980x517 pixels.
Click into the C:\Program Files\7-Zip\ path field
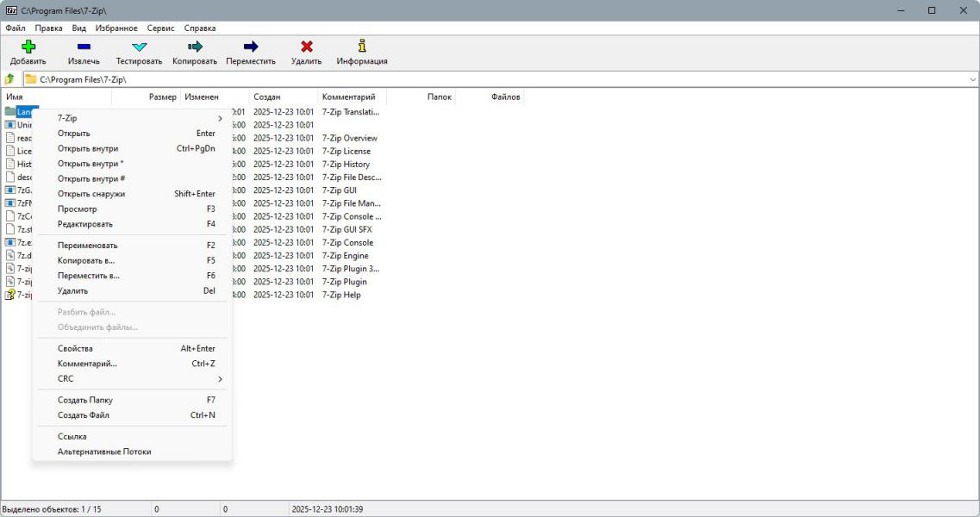click(431, 79)
